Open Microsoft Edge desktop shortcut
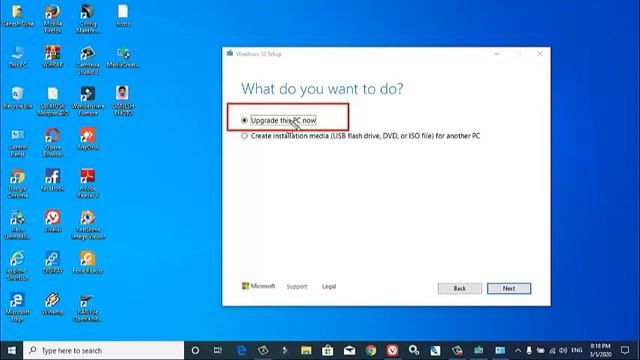Screen dimensions: 640x360 point(18,307)
